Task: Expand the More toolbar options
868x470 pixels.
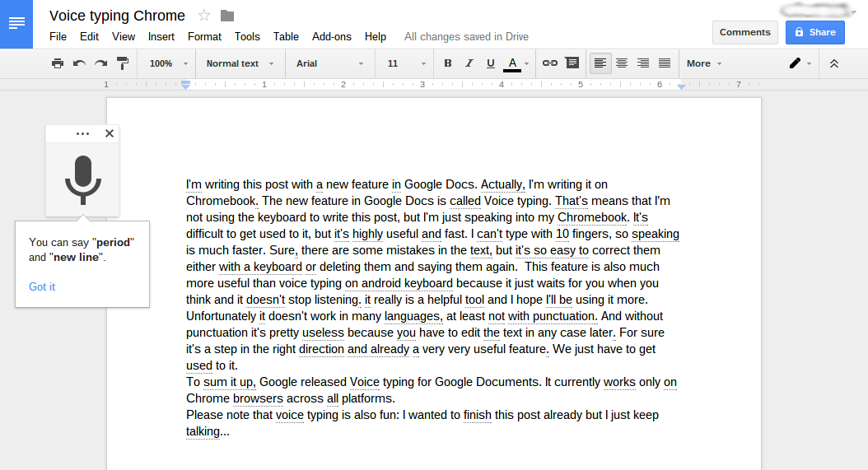Action: point(703,63)
